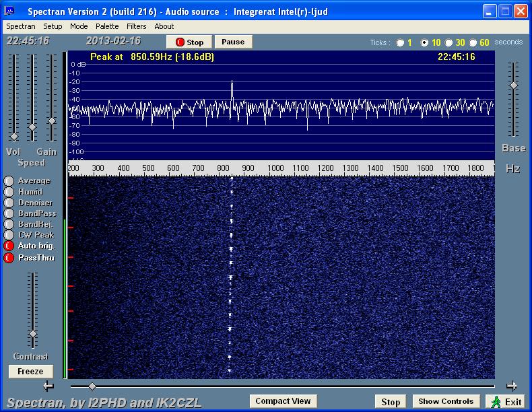Click the Pause button

[x=233, y=42]
